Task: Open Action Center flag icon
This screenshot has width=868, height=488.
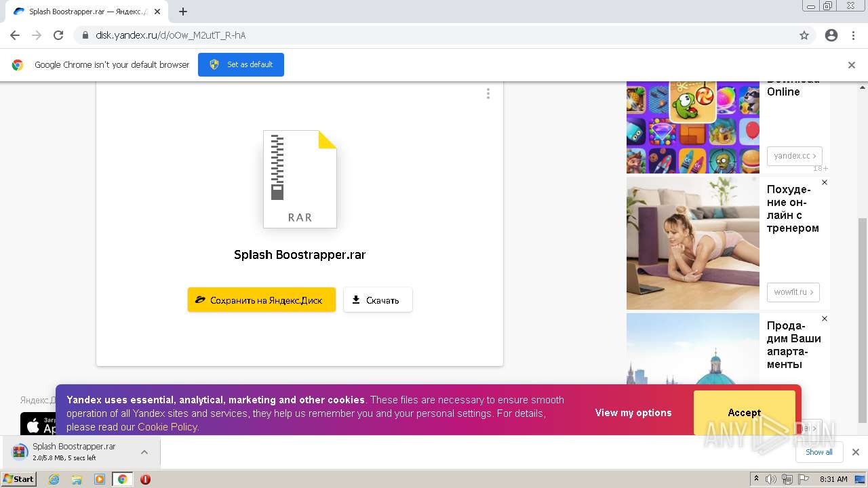Action: pos(804,479)
